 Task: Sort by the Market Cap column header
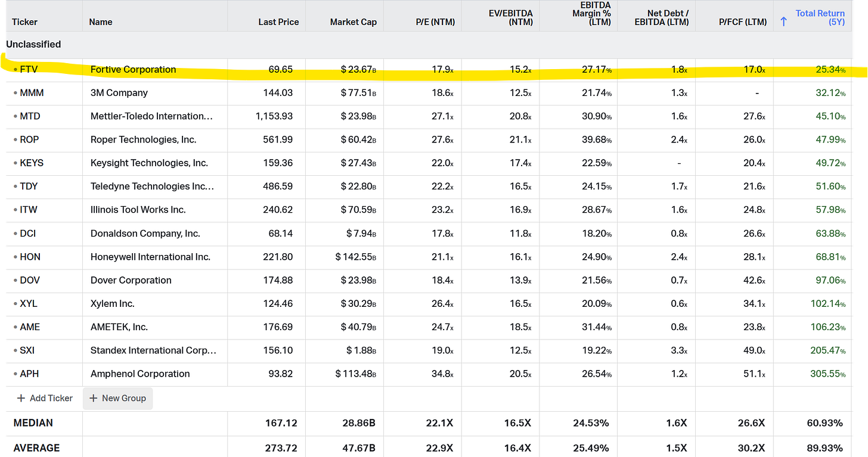[x=353, y=22]
